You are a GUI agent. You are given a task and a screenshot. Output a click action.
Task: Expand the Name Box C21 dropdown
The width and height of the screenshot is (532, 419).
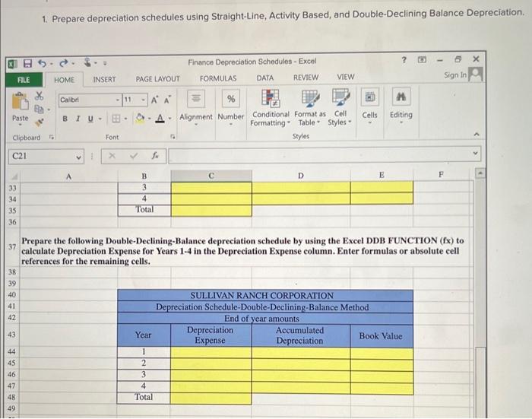point(78,157)
